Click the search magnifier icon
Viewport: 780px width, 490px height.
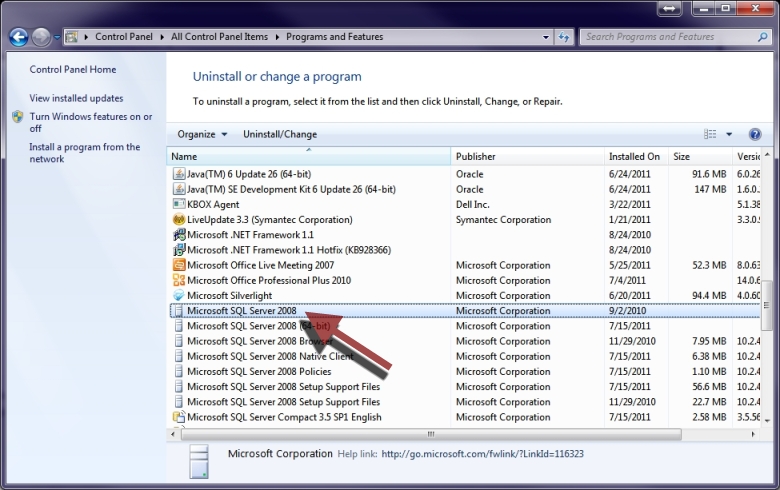(x=762, y=37)
